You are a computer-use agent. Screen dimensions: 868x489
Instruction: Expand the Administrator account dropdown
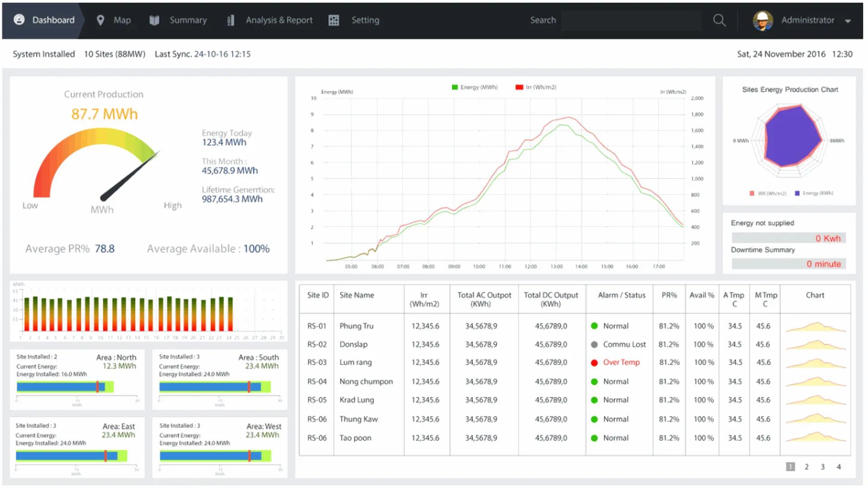[x=849, y=19]
